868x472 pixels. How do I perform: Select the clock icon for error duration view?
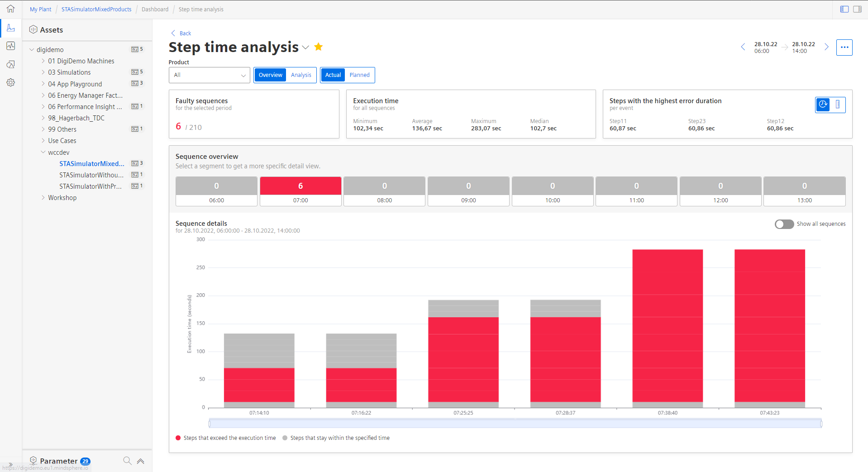click(823, 105)
